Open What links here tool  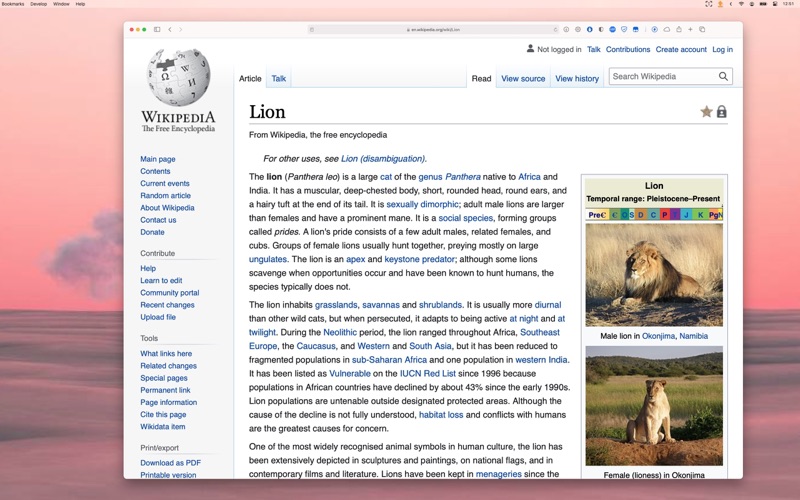click(x=166, y=354)
